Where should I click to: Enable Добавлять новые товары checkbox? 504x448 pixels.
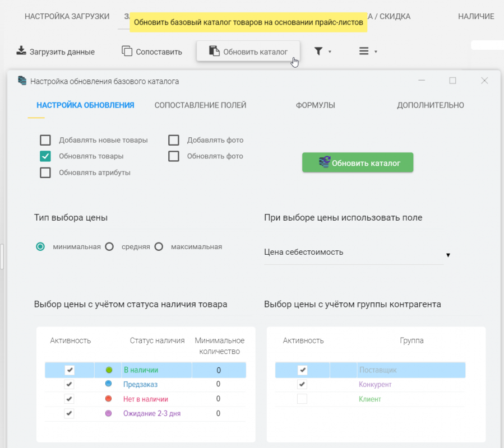coord(45,140)
